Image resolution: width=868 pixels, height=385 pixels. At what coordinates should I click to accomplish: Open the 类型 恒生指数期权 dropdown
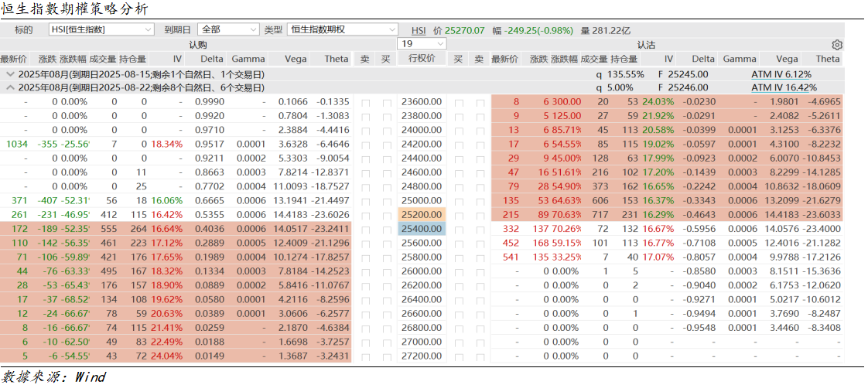point(342,29)
